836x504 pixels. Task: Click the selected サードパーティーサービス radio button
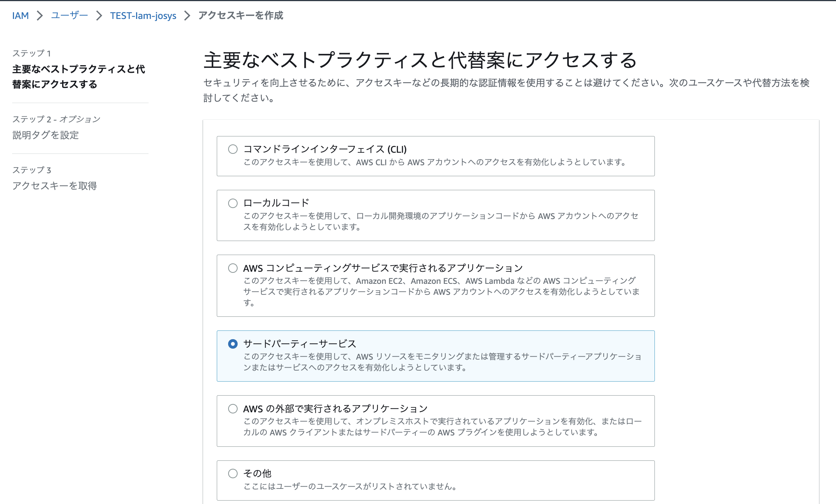[233, 344]
